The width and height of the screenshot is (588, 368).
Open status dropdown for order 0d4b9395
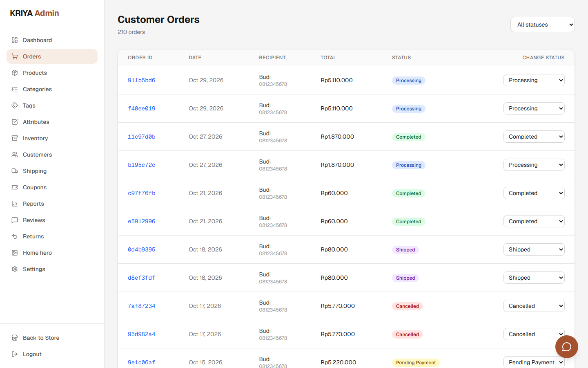point(534,249)
